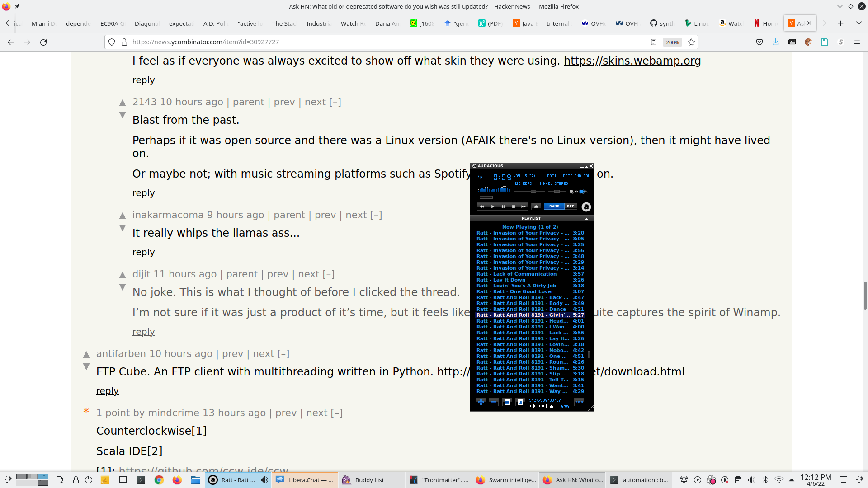Click Audacious stop button
This screenshot has height=488, width=868.
point(513,206)
